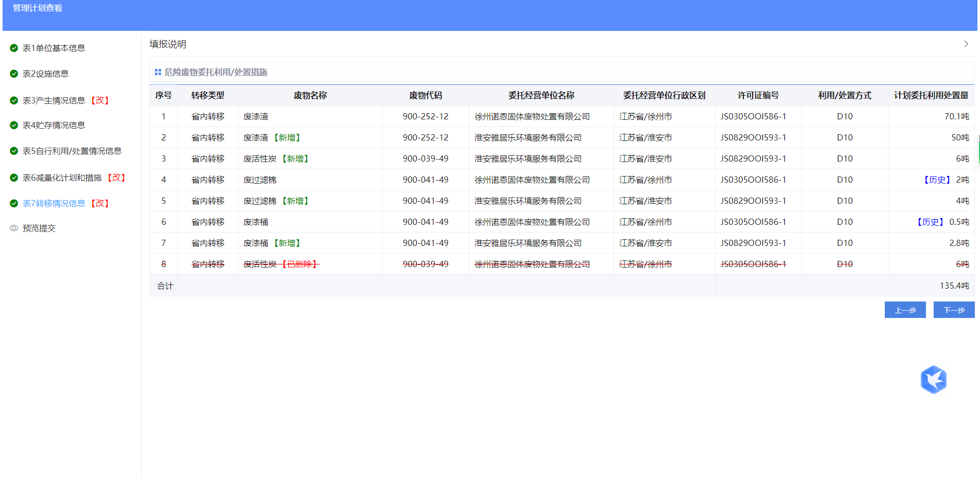Click 【改】 marker beside 表3产生情况信息
This screenshot has width=980, height=497.
tap(100, 100)
